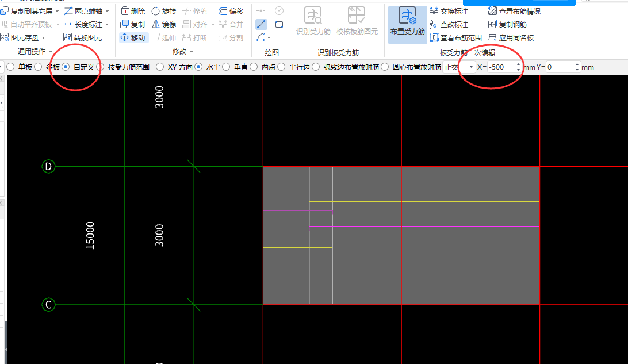Select the straight line draw tool
628x364 pixels.
tap(261, 24)
